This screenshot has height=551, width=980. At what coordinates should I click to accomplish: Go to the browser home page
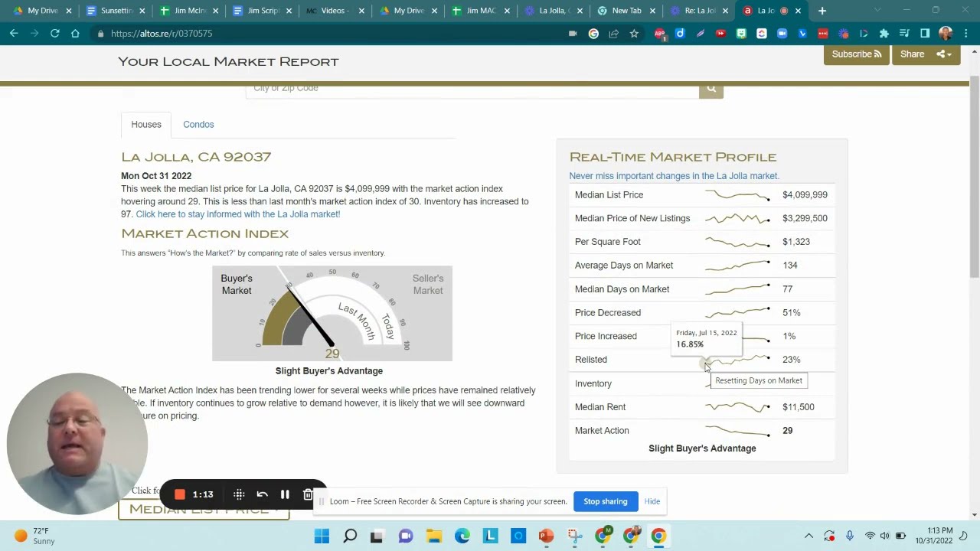tap(75, 34)
